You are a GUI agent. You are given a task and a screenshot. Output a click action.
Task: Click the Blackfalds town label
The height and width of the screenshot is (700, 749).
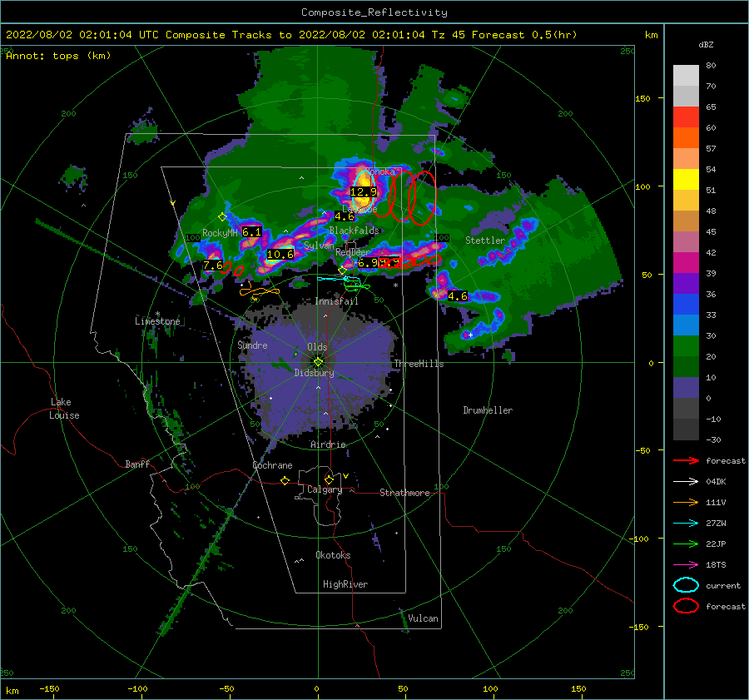point(354,231)
